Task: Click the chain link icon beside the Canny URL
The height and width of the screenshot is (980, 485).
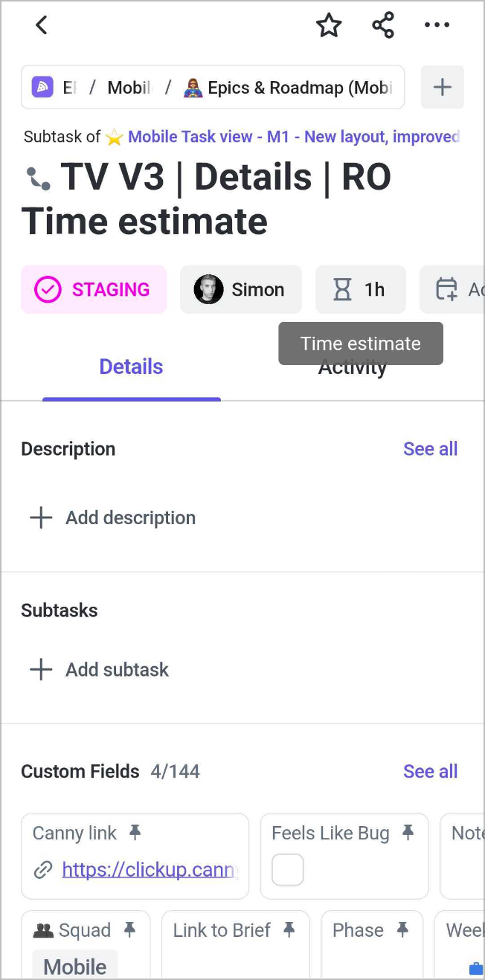Action: pos(43,869)
